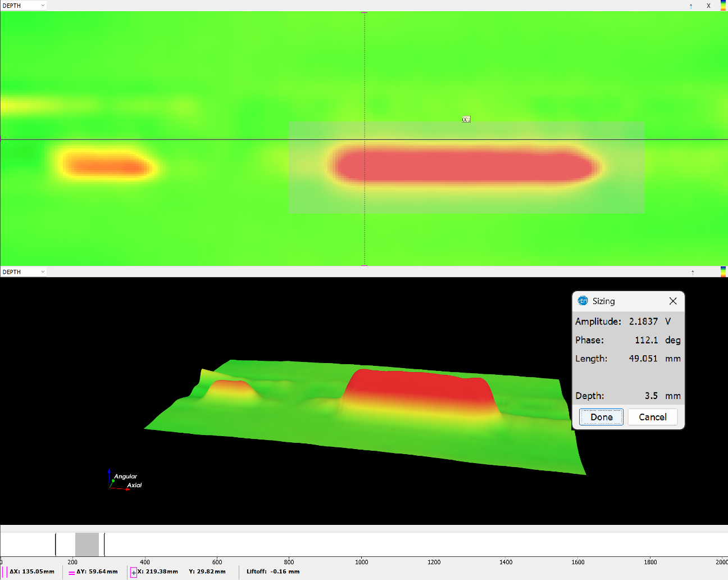
Task: Toggle the cc indication marker label
Action: click(466, 119)
